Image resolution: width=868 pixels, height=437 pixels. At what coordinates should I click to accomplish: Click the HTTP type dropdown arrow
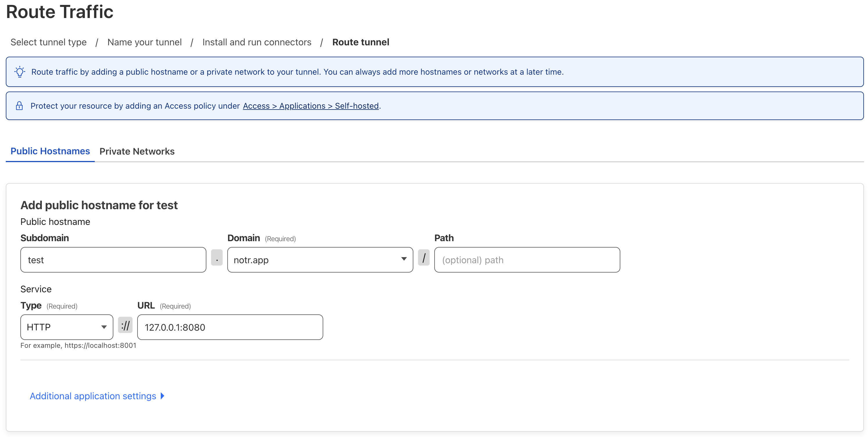[x=103, y=327]
